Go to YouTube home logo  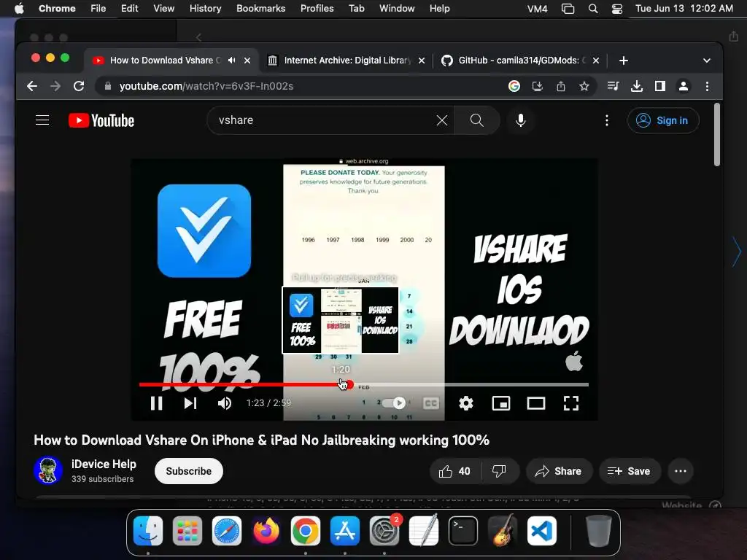[101, 120]
